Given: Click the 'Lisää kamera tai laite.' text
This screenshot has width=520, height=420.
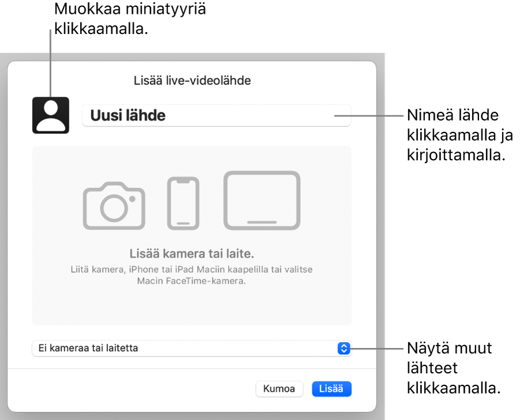Looking at the screenshot, I should click(x=191, y=253).
